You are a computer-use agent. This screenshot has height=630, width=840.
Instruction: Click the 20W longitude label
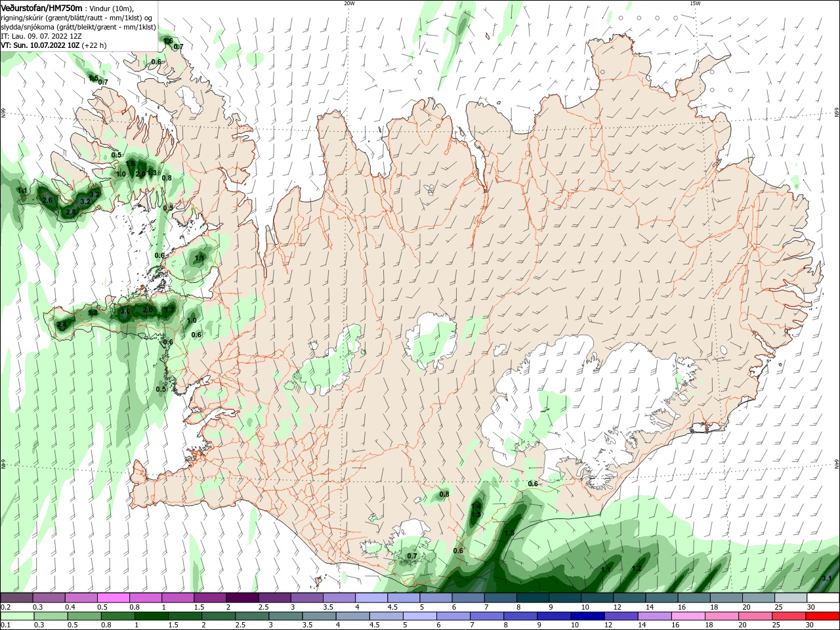(x=349, y=3)
